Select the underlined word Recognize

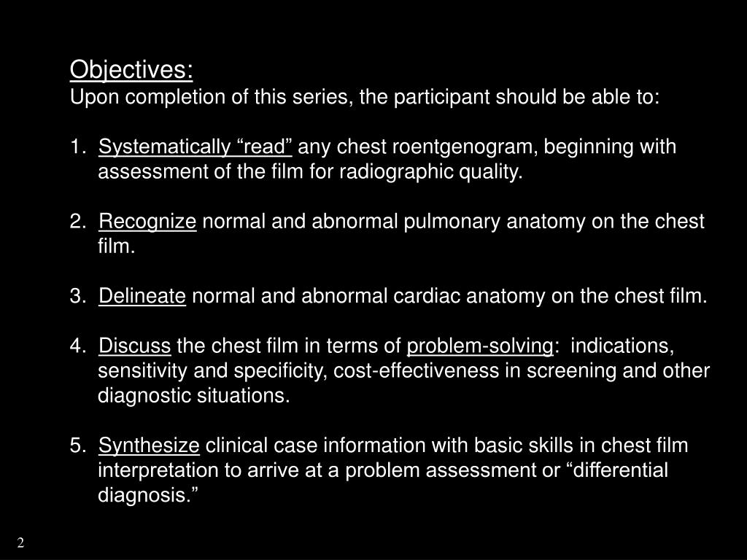coord(147,222)
